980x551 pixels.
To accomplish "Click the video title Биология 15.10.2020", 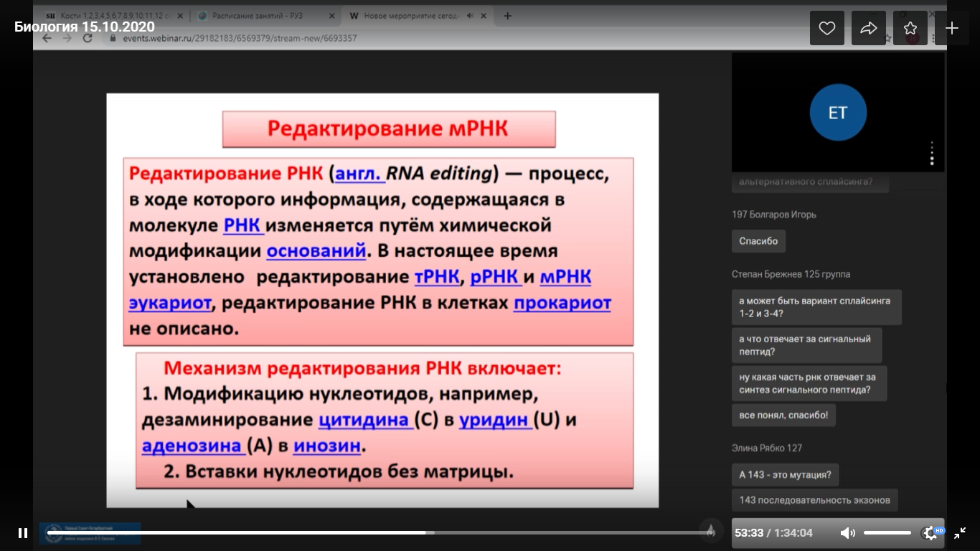I will coord(85,27).
